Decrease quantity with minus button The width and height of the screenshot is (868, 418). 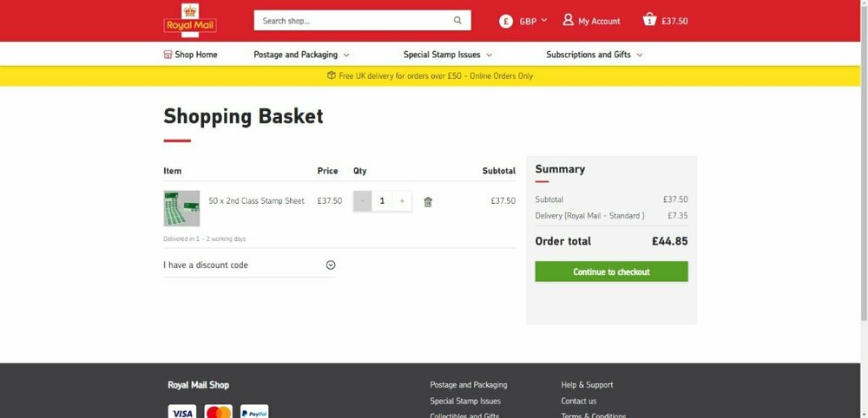pos(363,201)
